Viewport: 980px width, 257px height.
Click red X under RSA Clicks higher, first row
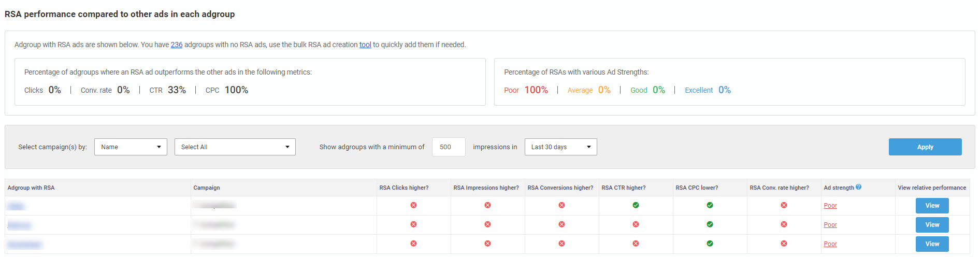[413, 205]
